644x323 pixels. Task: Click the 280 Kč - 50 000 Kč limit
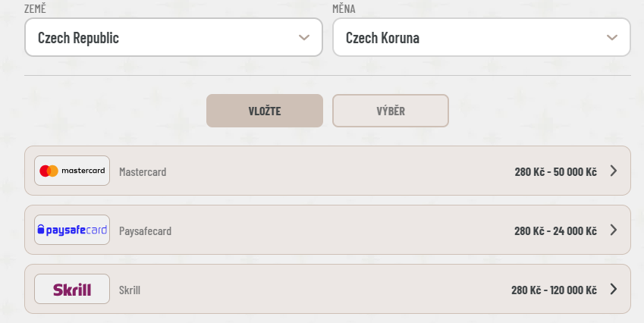pos(556,171)
